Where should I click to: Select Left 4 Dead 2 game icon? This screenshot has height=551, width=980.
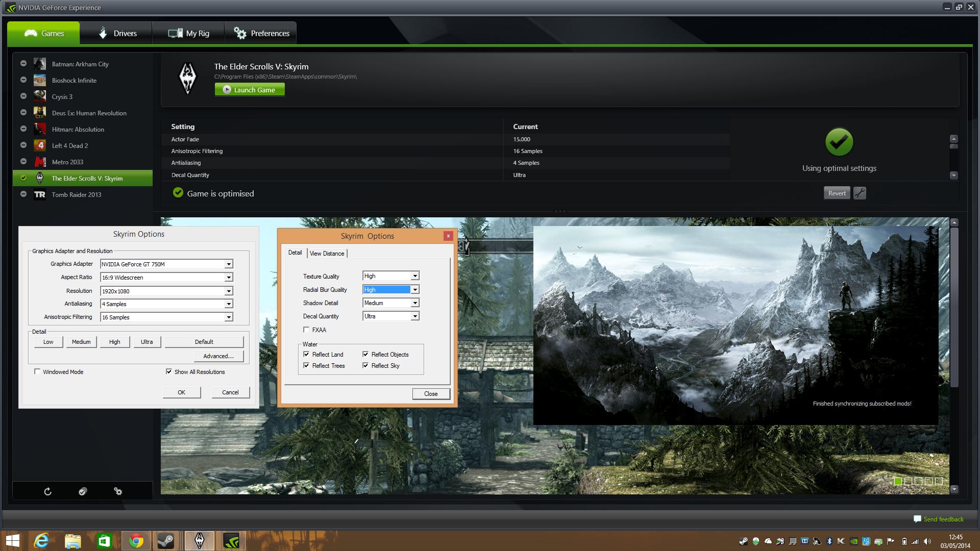[40, 145]
